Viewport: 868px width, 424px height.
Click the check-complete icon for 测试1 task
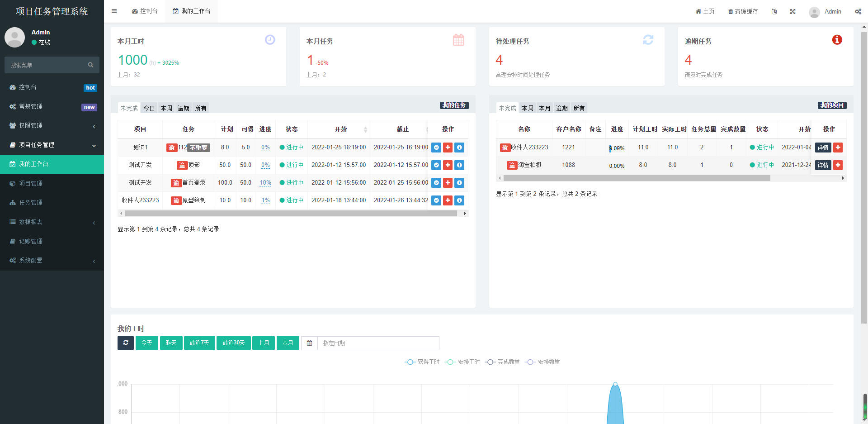[x=436, y=147]
